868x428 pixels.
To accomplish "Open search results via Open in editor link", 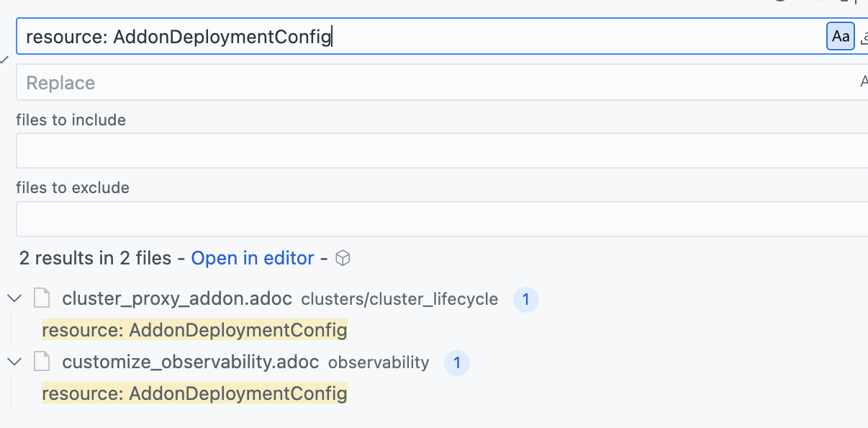I will 253,258.
